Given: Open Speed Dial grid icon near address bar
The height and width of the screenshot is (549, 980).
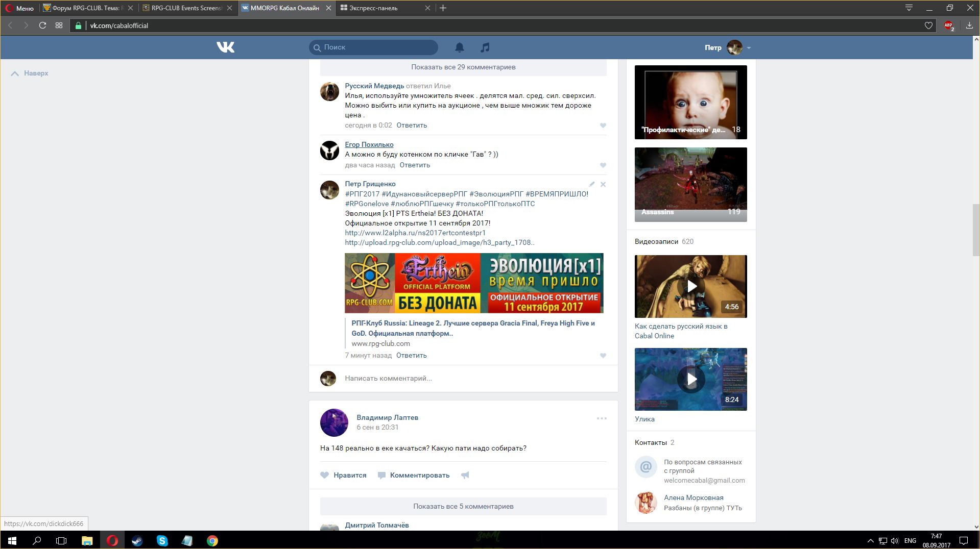Looking at the screenshot, I should pos(59,26).
